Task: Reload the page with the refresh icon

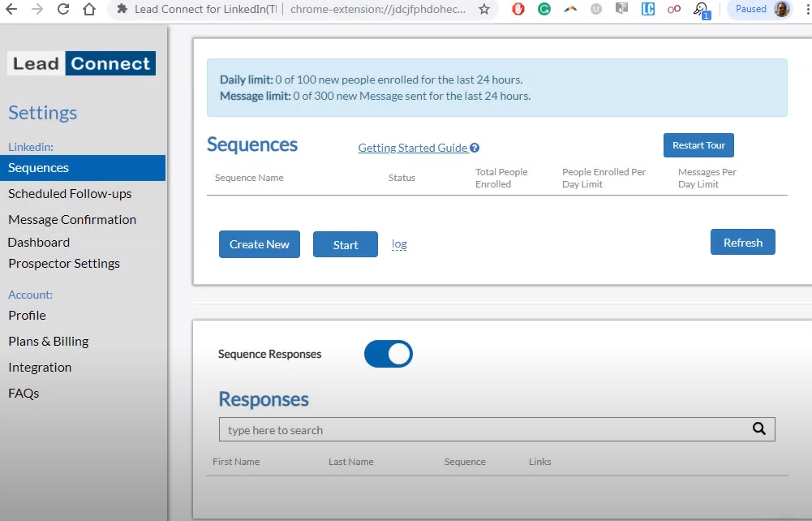Action: [x=63, y=9]
